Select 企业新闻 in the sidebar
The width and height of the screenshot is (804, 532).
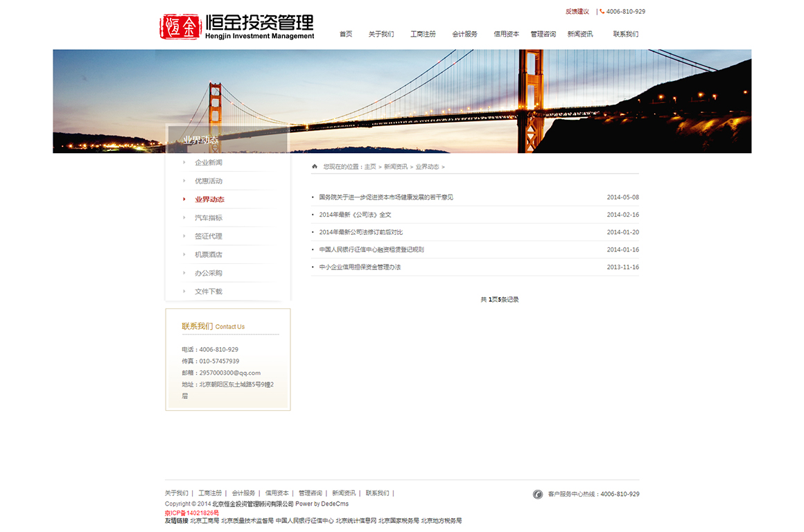tap(208, 163)
